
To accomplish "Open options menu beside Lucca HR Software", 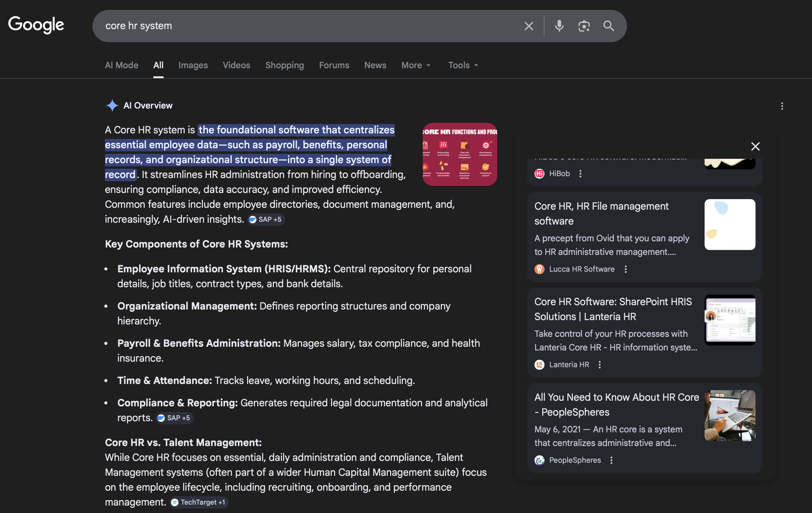I will [625, 269].
